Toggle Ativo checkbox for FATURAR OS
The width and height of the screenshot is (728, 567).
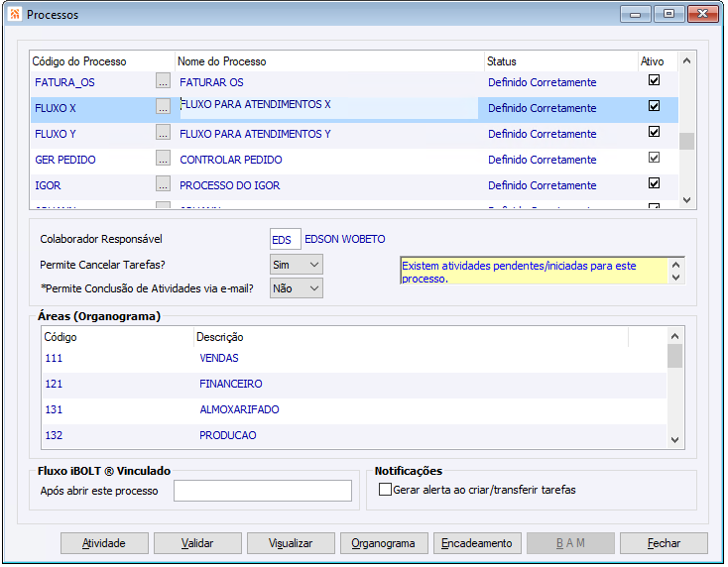coord(654,80)
